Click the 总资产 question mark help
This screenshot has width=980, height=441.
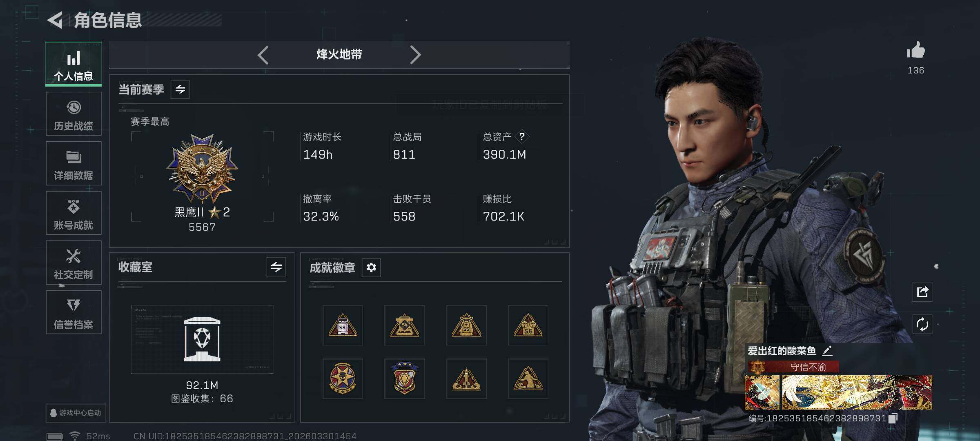pyautogui.click(x=522, y=136)
